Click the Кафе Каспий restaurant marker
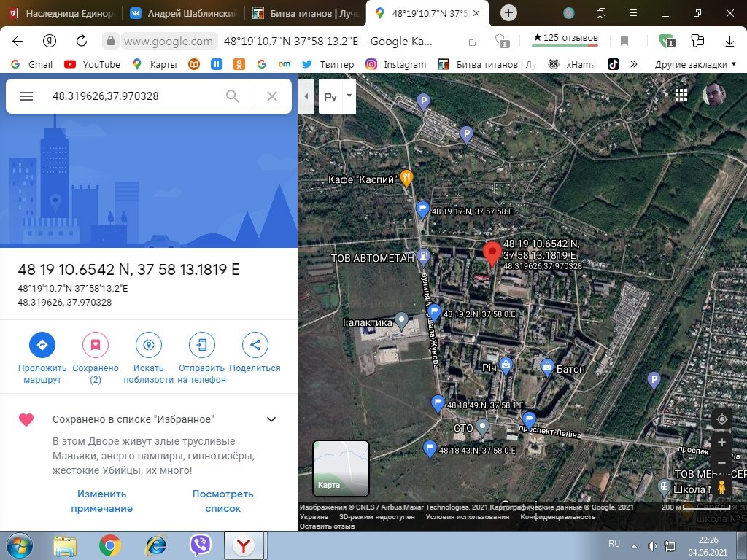 coord(406,179)
